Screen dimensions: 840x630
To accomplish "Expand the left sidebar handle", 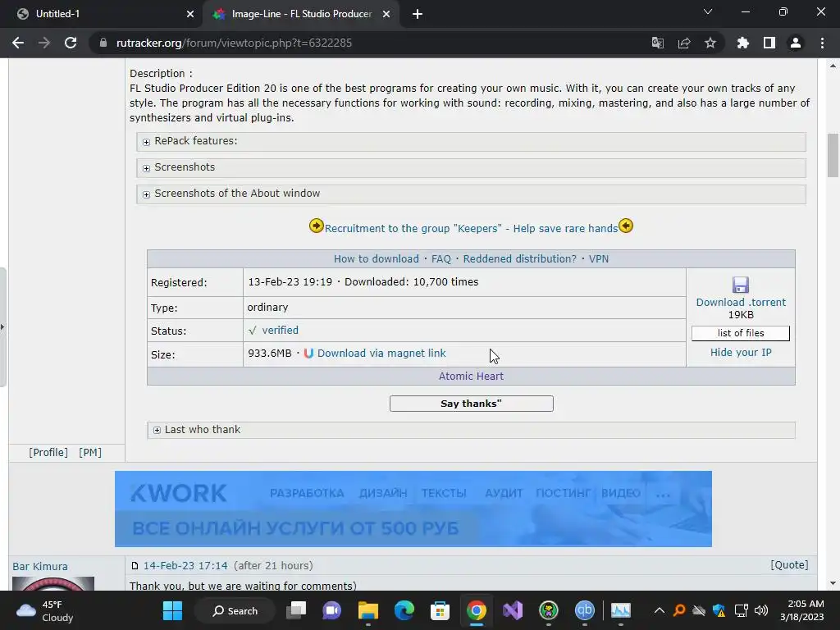I will (2, 326).
